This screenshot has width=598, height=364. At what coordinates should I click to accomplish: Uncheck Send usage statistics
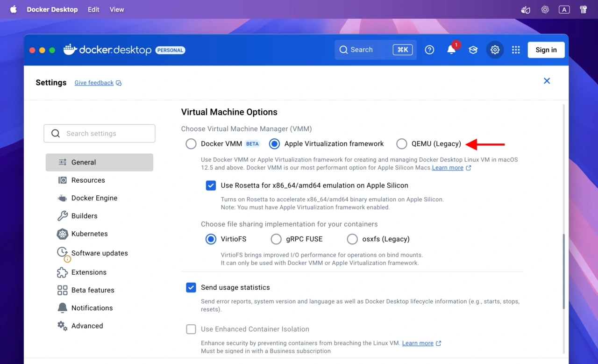[191, 288]
